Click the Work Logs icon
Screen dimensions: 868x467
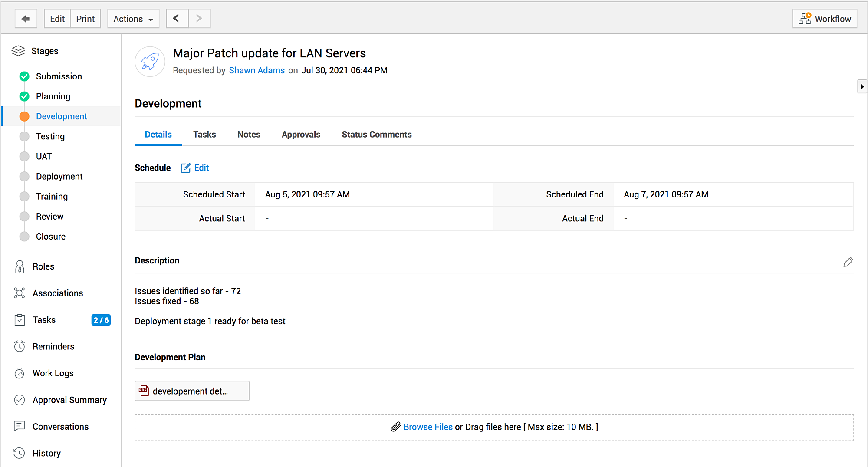20,373
